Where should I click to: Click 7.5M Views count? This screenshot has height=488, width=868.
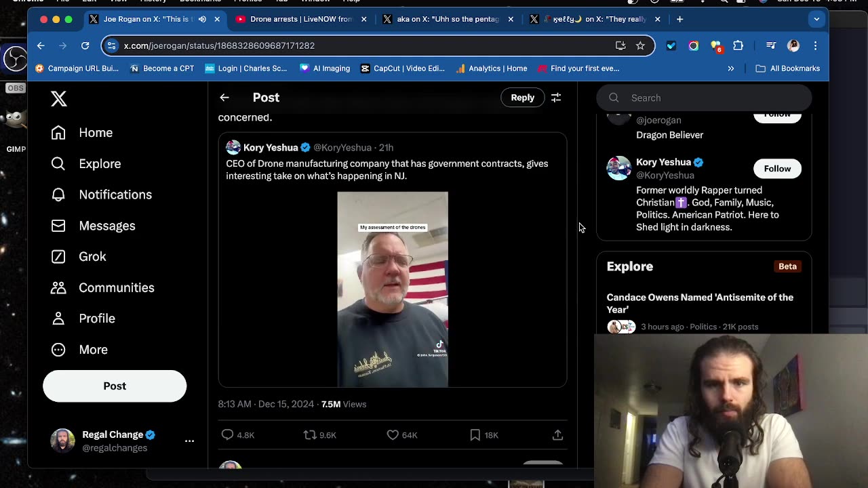pyautogui.click(x=344, y=404)
